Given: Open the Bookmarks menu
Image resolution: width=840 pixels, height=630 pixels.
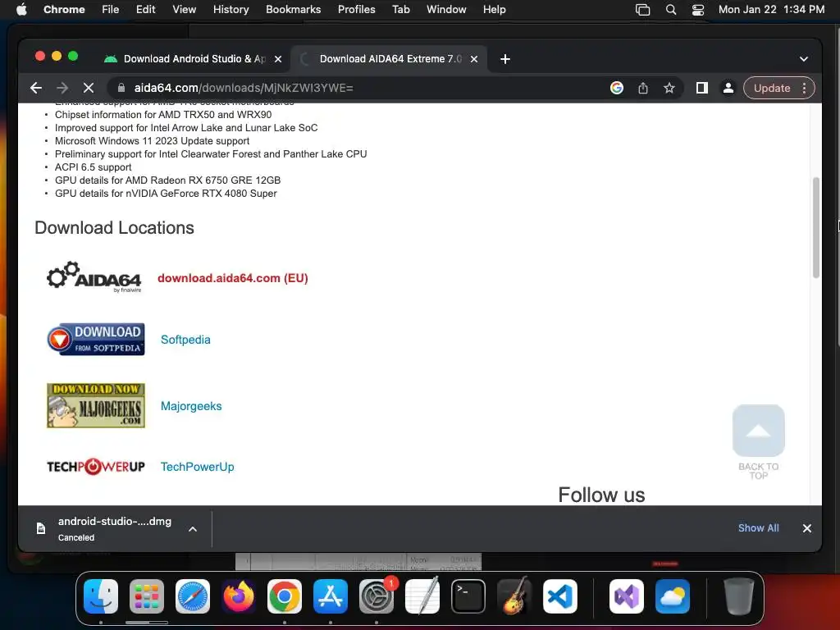Looking at the screenshot, I should click(x=293, y=9).
